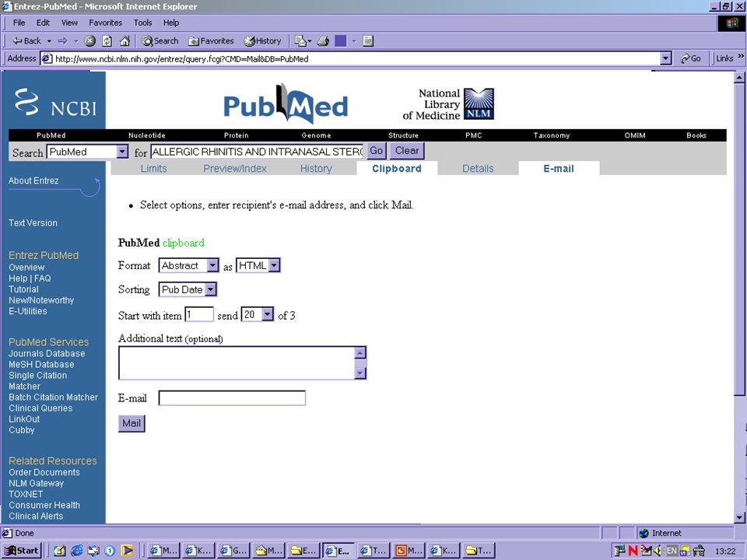Click in the Additional text box

coord(237,363)
